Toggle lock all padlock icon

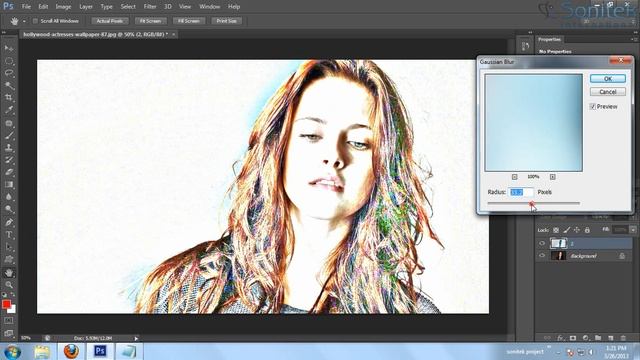587,230
